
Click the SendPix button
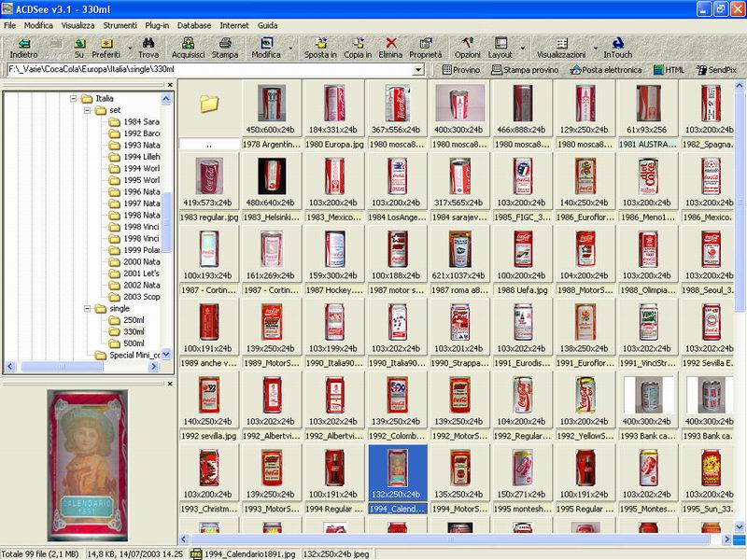pos(716,70)
